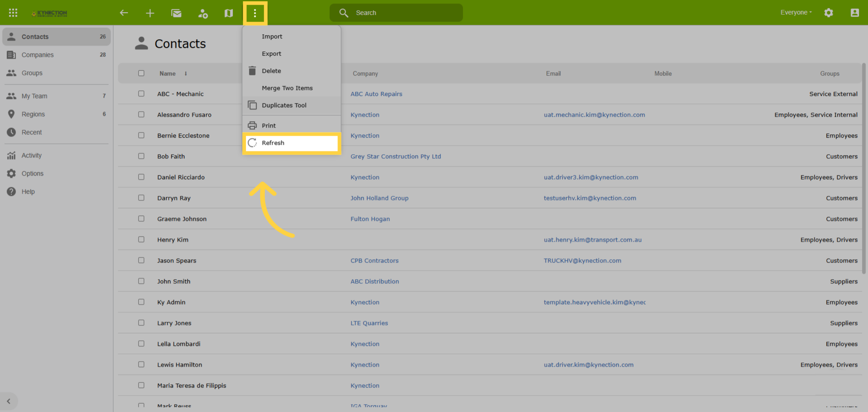Sort by the Groups column header
868x412 pixels.
[x=830, y=73]
